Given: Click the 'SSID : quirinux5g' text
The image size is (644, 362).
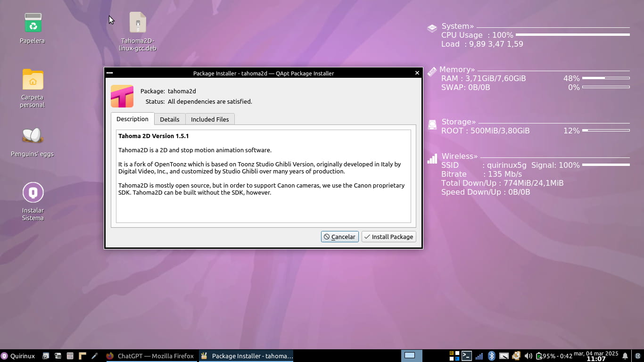Looking at the screenshot, I should tap(484, 165).
